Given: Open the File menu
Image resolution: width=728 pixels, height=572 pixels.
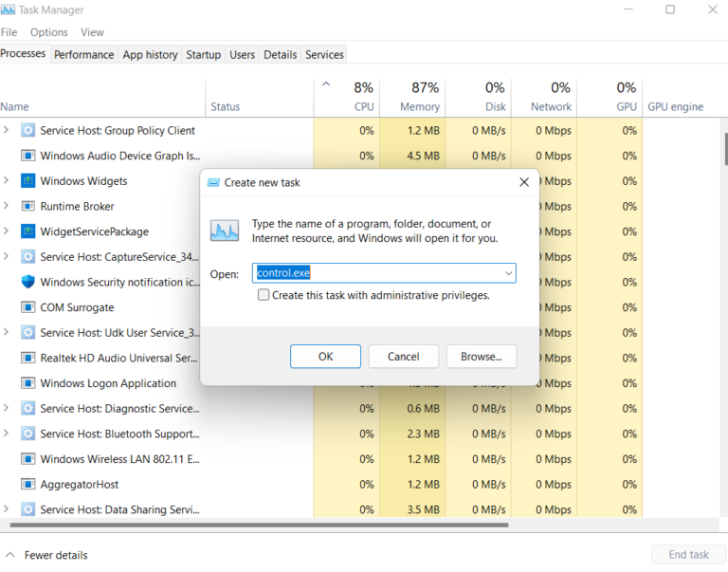Looking at the screenshot, I should click(9, 32).
